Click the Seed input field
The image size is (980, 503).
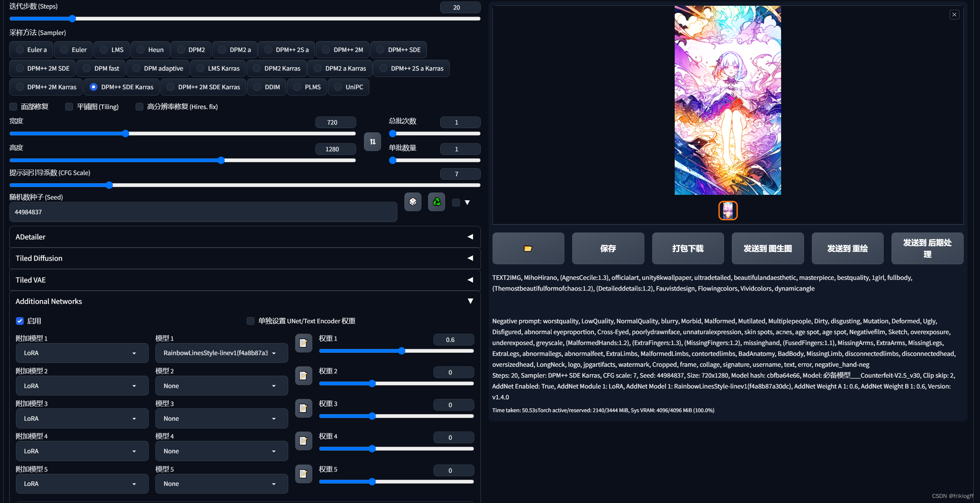tap(203, 212)
